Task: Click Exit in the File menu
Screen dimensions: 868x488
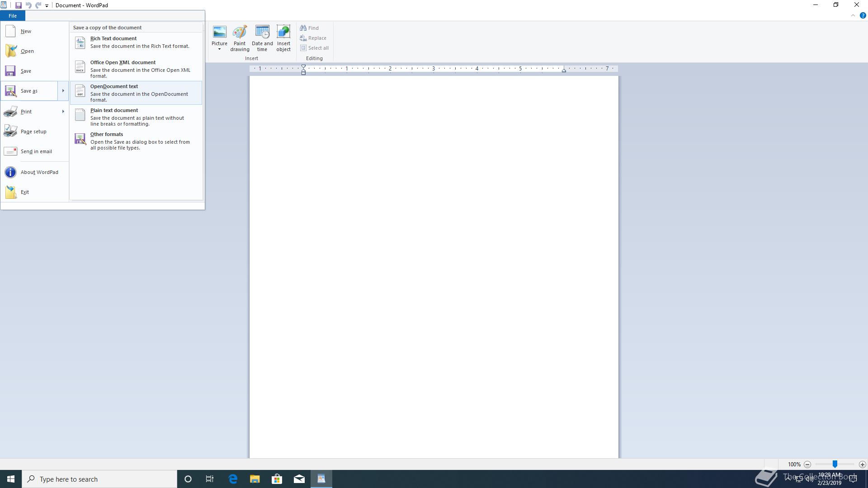Action: pos(24,192)
